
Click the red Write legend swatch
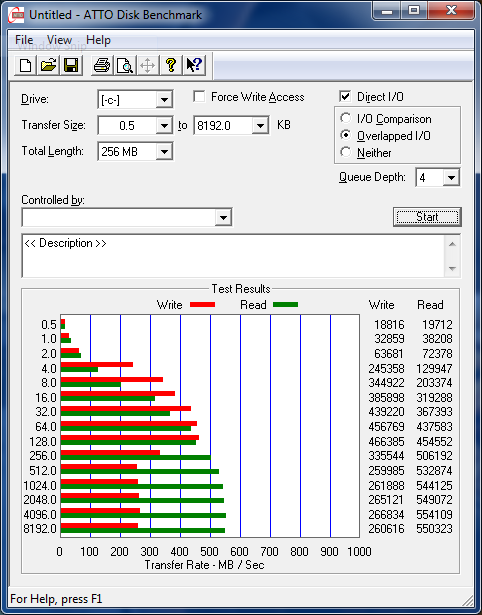point(202,304)
